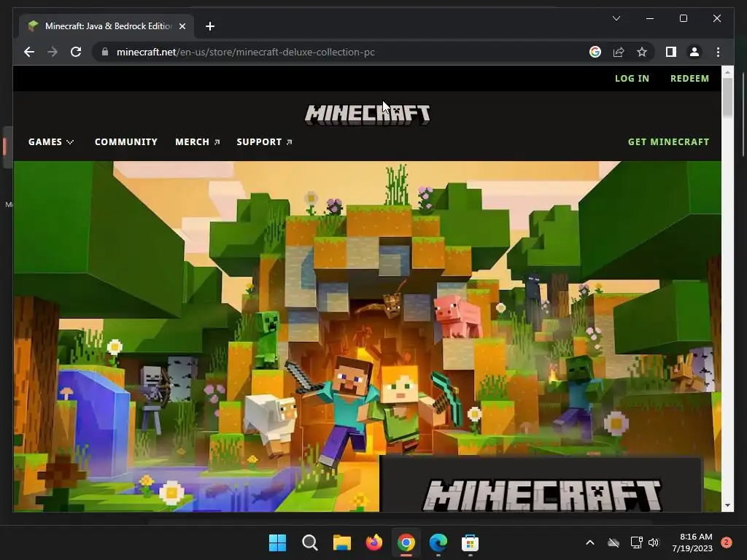
Task: Reload the Minecraft page
Action: click(76, 52)
